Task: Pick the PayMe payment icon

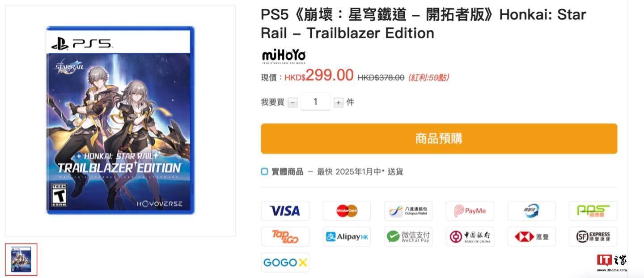Action: 470,211
